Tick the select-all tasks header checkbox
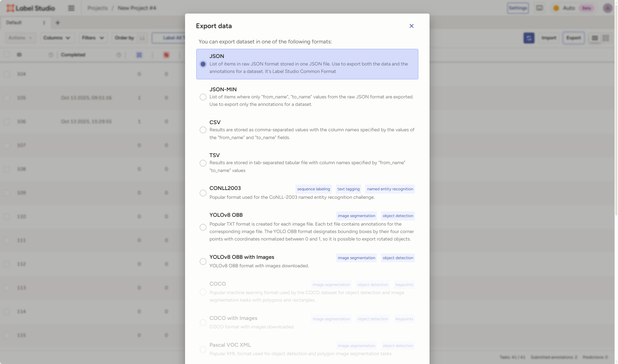The height and width of the screenshot is (364, 618). [x=7, y=55]
